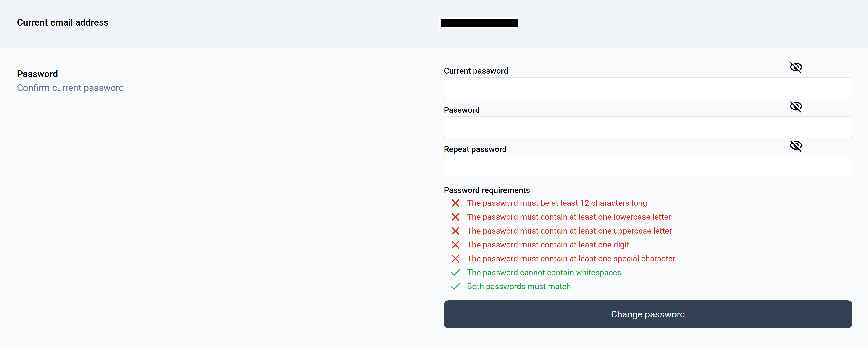Viewport: 868px width, 349px height.
Task: Click the Password requirements heading
Action: point(487,190)
